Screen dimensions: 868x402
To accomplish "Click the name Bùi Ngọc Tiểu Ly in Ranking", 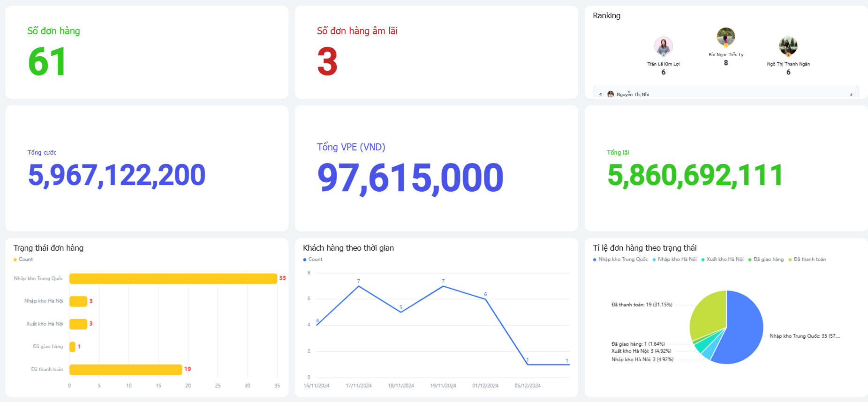I will point(725,55).
